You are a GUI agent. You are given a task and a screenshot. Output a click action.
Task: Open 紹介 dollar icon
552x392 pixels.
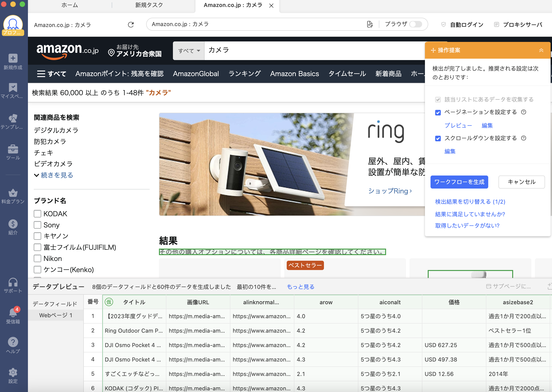(x=13, y=224)
